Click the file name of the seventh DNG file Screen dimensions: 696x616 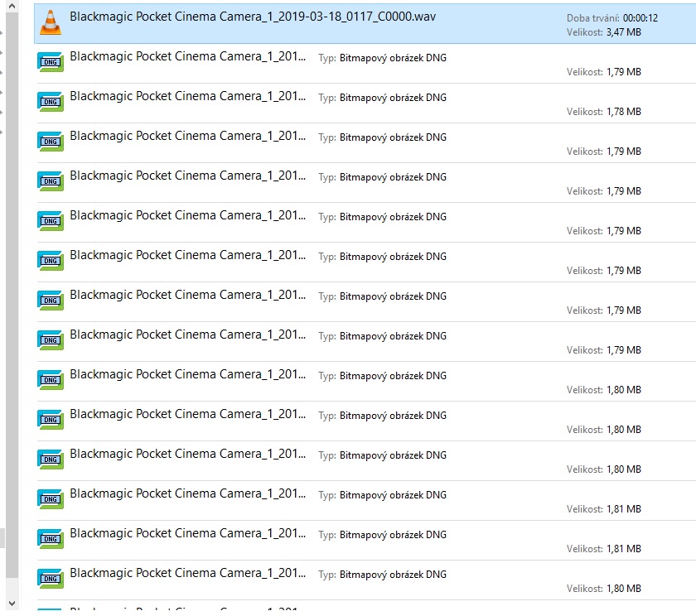[x=188, y=295]
